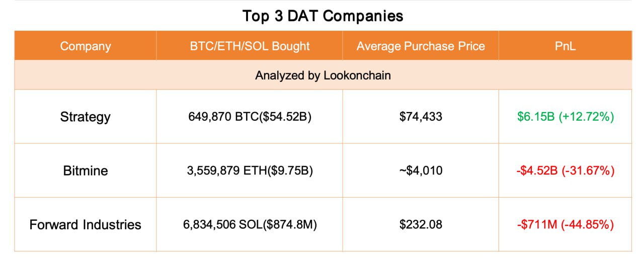Viewport: 644px width, 265px height.
Task: Click the 649,870 BTC holdings cell
Action: pyautogui.click(x=250, y=117)
